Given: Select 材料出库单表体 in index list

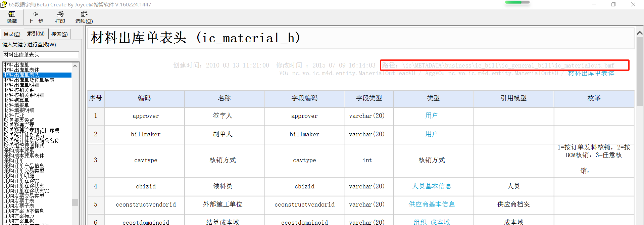Looking at the screenshot, I should click(21, 70).
